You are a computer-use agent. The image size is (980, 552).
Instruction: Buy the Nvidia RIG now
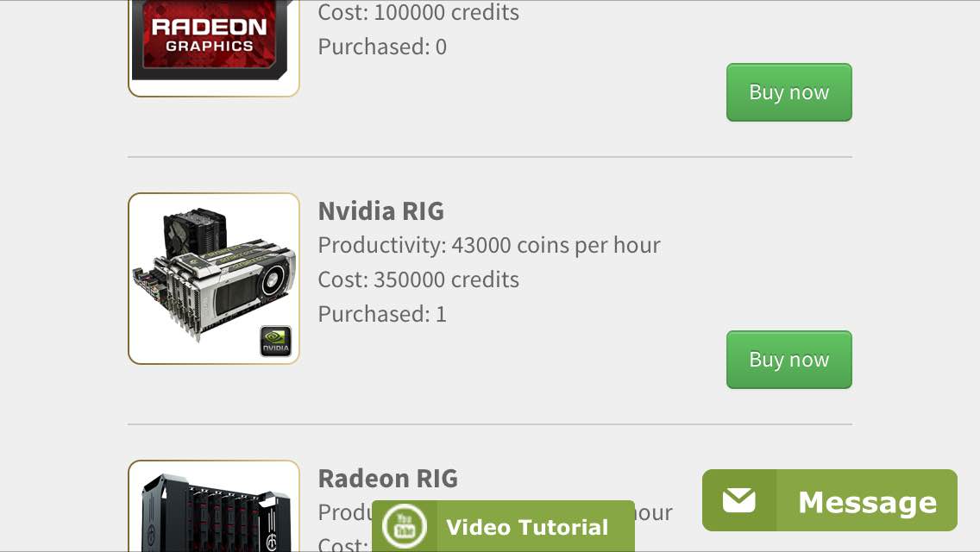coord(788,360)
